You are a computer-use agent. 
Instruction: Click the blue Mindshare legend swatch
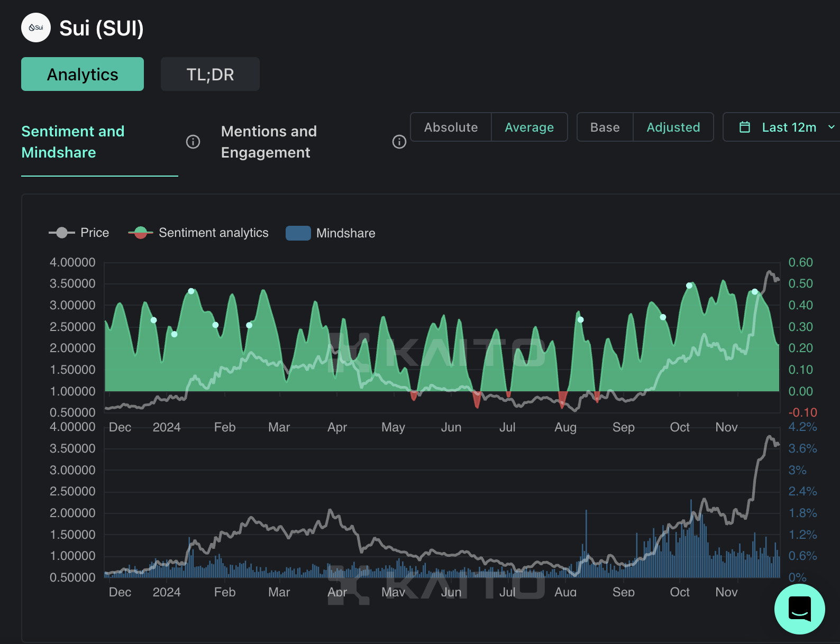[x=298, y=233]
